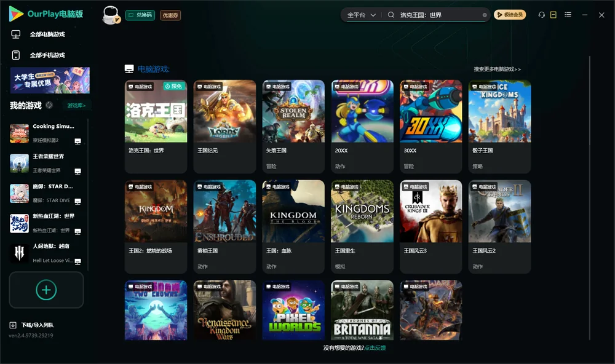Click the 模拟 genre label under 王国重生
This screenshot has width=615, height=364.
click(x=340, y=266)
